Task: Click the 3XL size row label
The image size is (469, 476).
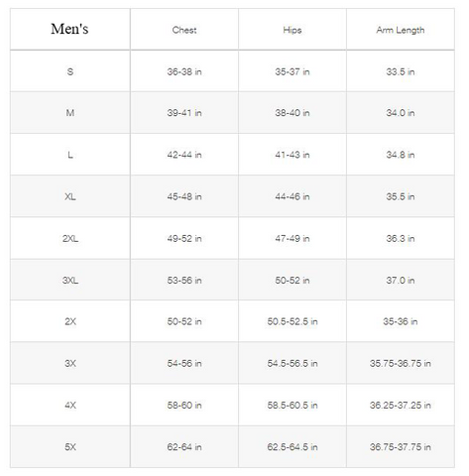Action: tap(70, 281)
